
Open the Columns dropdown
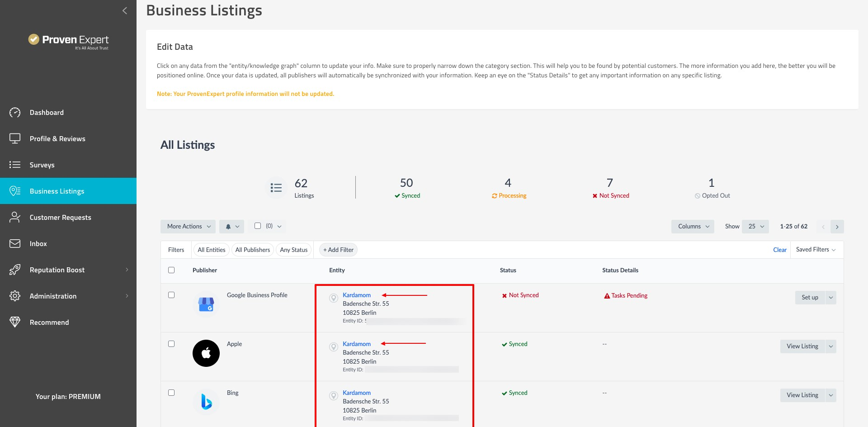point(693,227)
